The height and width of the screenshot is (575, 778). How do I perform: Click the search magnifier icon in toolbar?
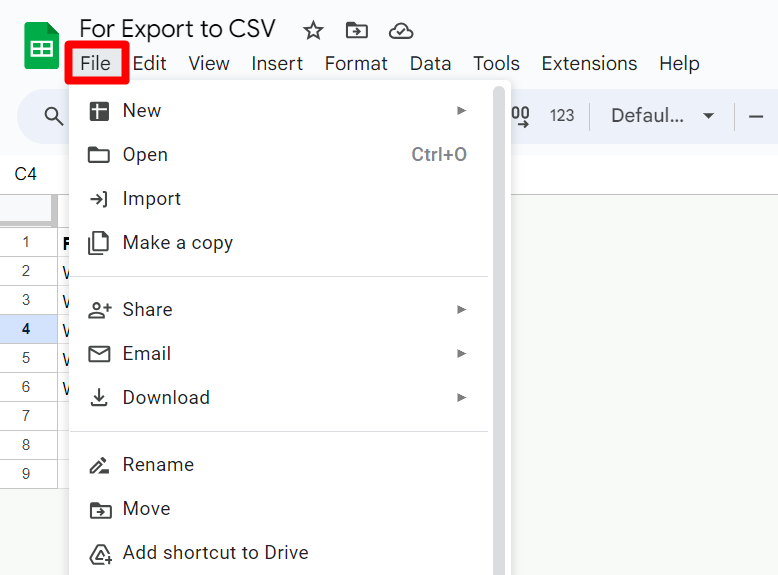54,116
